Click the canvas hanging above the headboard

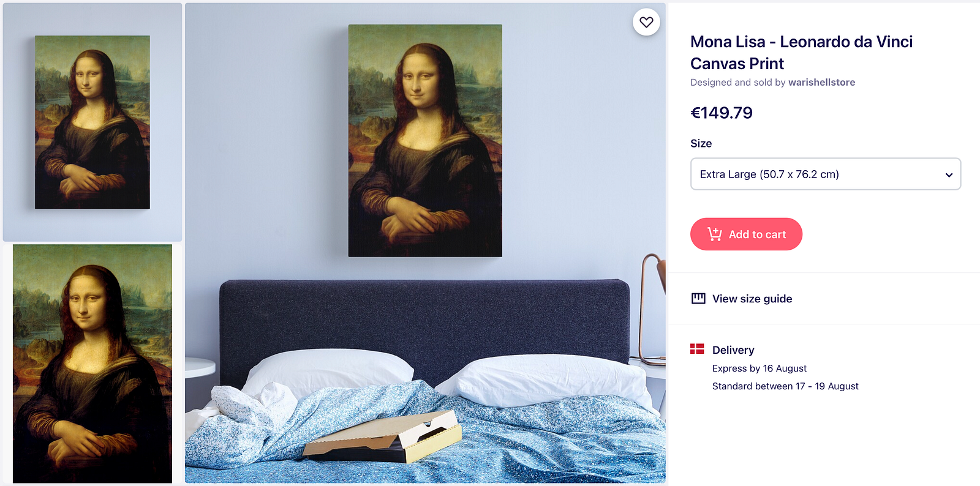click(x=425, y=141)
